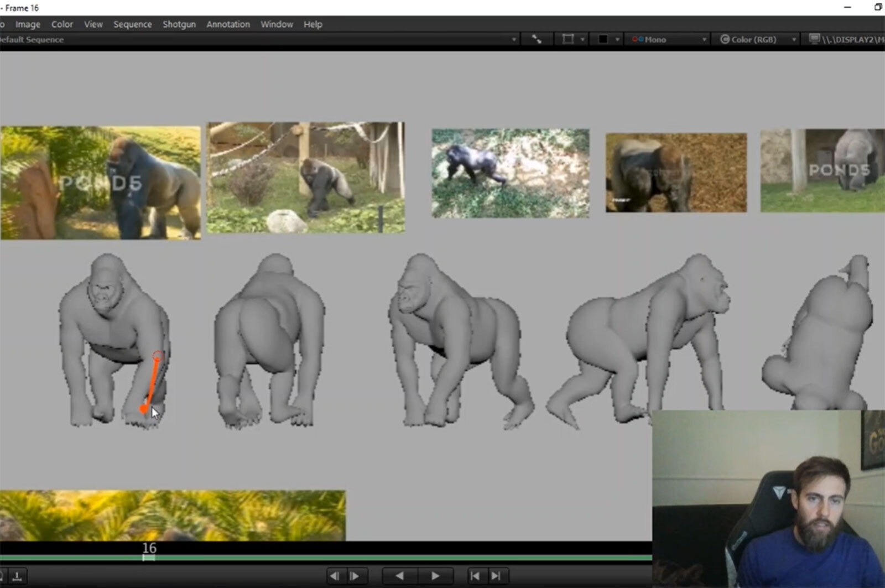Click the timeline marker icon at bottom left
Image resolution: width=885 pixels, height=588 pixels.
tap(17, 576)
